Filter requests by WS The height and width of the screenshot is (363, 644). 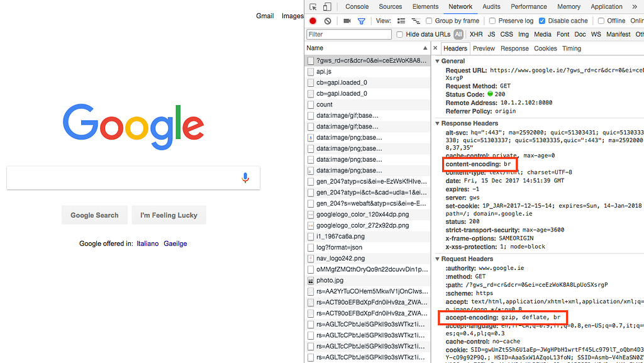pos(596,35)
